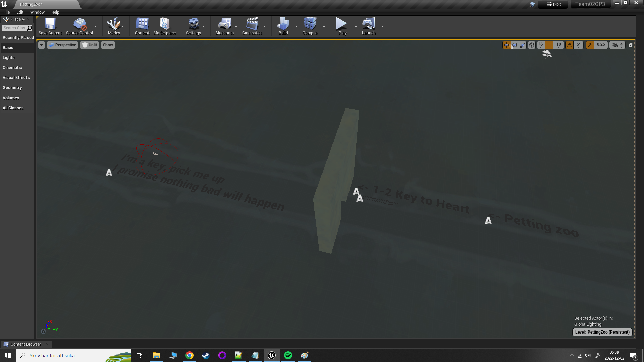644x362 pixels.
Task: Open the Help menu
Action: pos(55,12)
